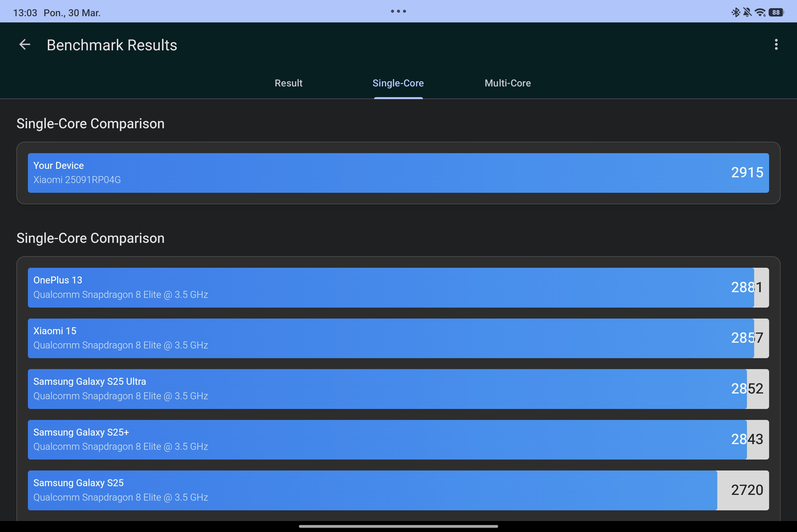Tap the Samsung Galaxy S25+ row

coord(398,439)
